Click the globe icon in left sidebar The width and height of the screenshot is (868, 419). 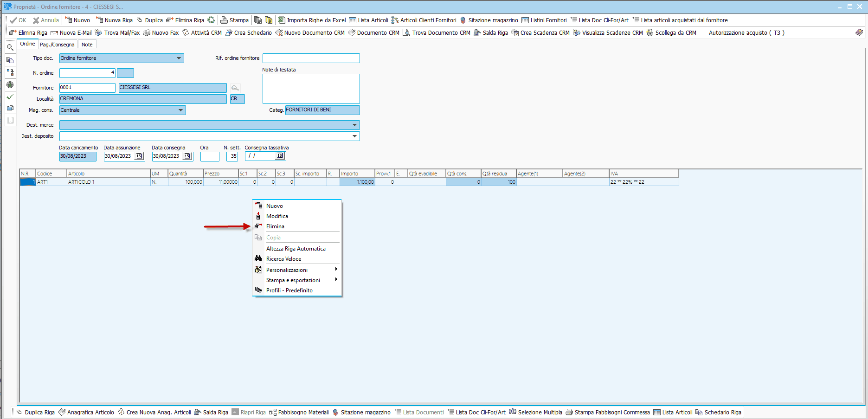tap(10, 85)
